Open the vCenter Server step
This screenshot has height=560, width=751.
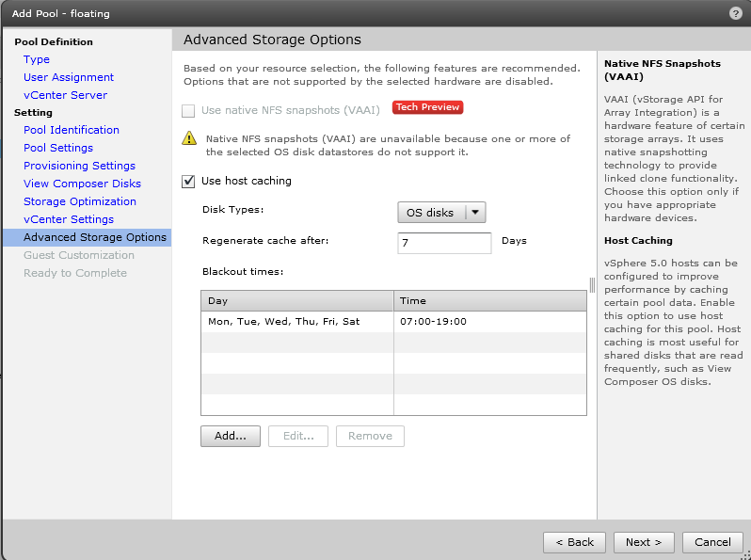65,95
